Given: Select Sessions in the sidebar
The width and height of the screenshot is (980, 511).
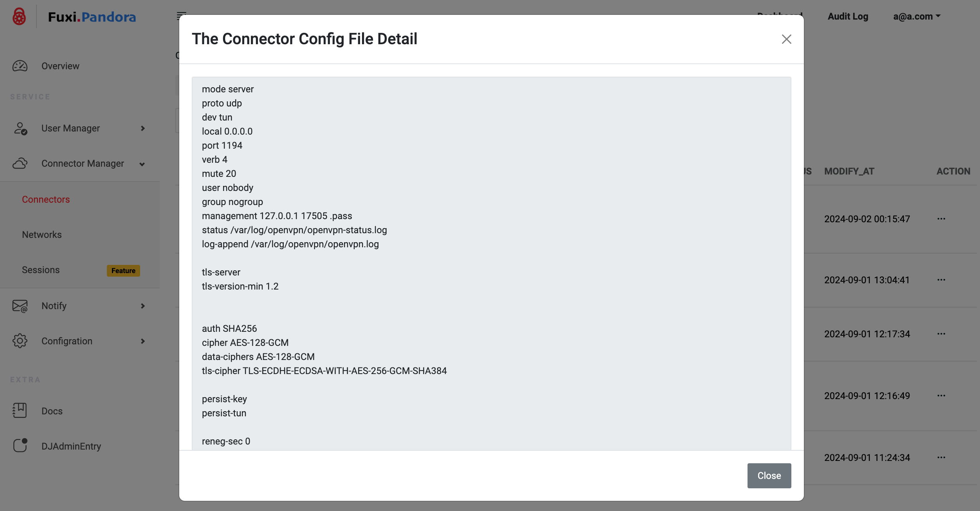Looking at the screenshot, I should click(41, 270).
